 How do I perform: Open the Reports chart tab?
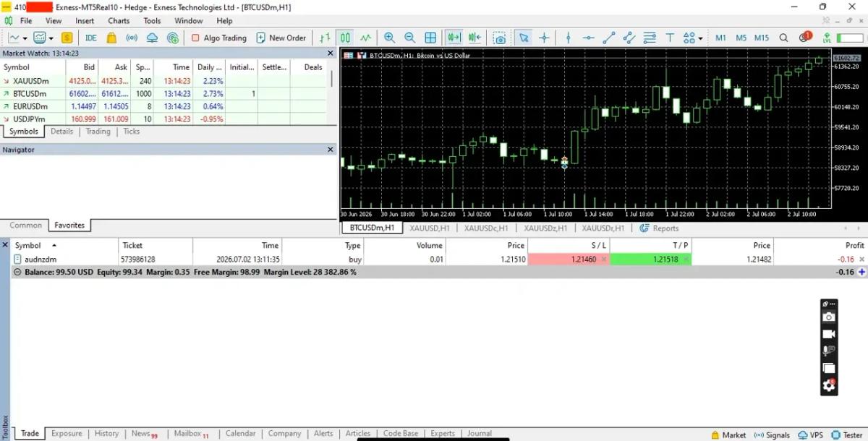[660, 228]
